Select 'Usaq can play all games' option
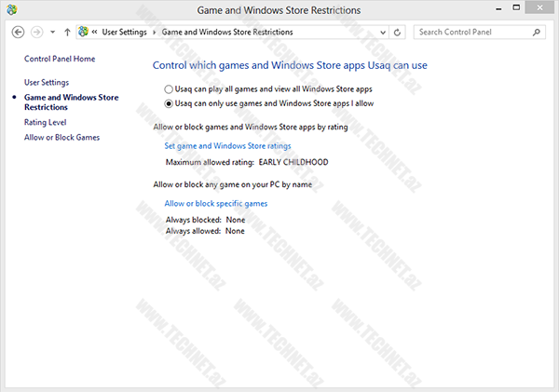Screen dimensions: 559x392 pyautogui.click(x=168, y=88)
